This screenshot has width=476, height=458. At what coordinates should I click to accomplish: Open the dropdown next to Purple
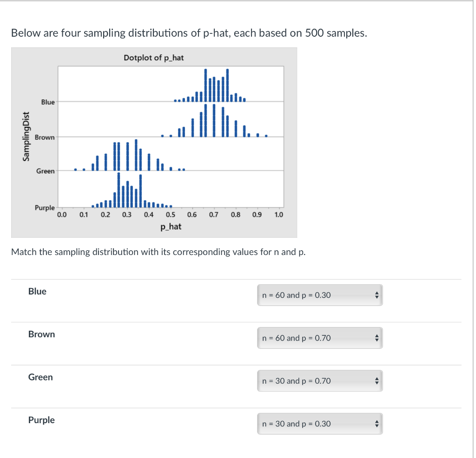(319, 423)
